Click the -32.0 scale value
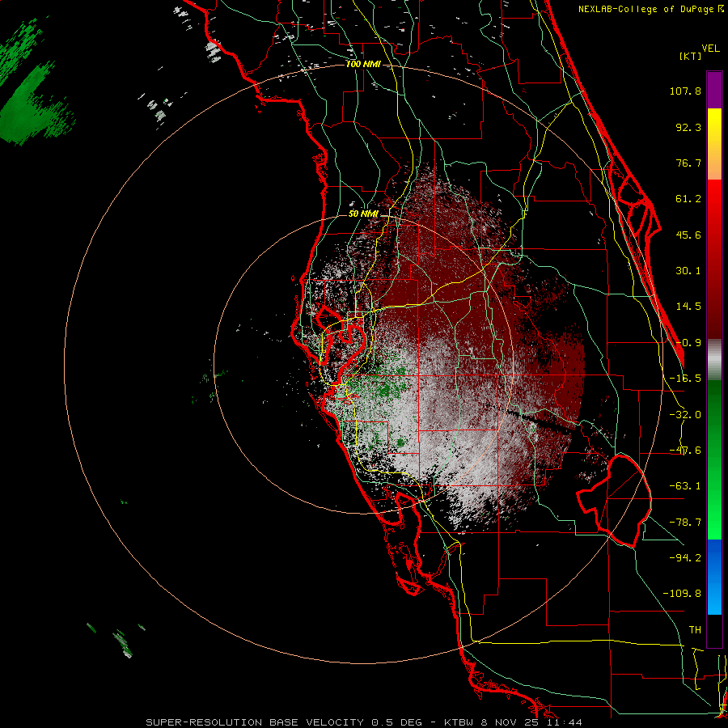728x728 pixels. click(x=685, y=415)
